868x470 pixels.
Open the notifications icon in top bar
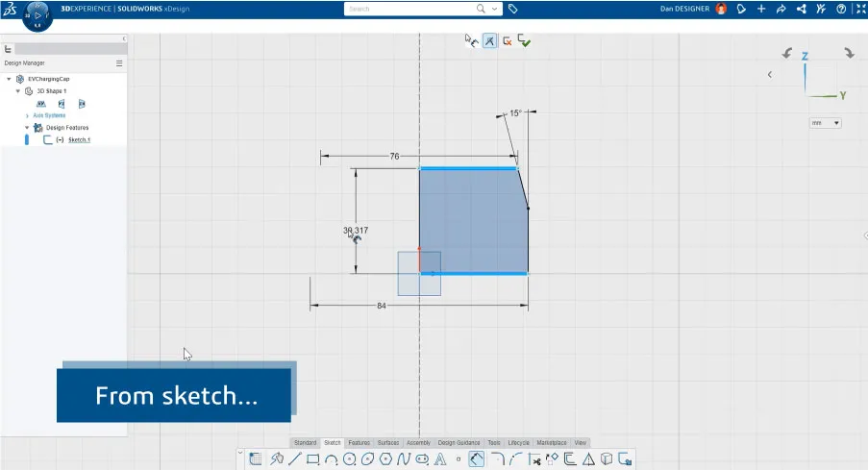741,9
